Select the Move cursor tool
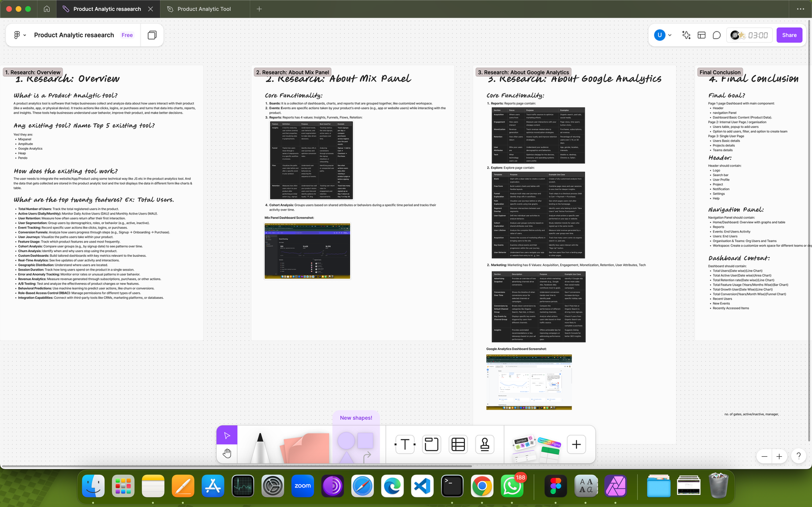The height and width of the screenshot is (507, 812). pyautogui.click(x=227, y=435)
